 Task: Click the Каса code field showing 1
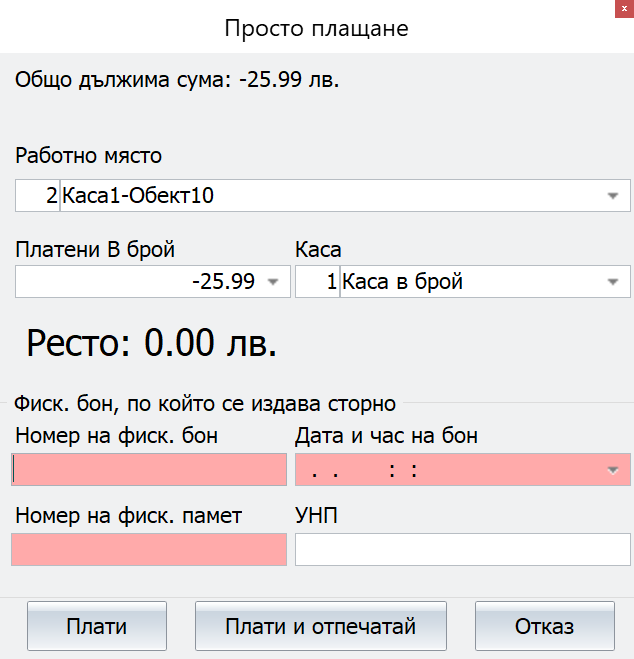click(x=318, y=282)
